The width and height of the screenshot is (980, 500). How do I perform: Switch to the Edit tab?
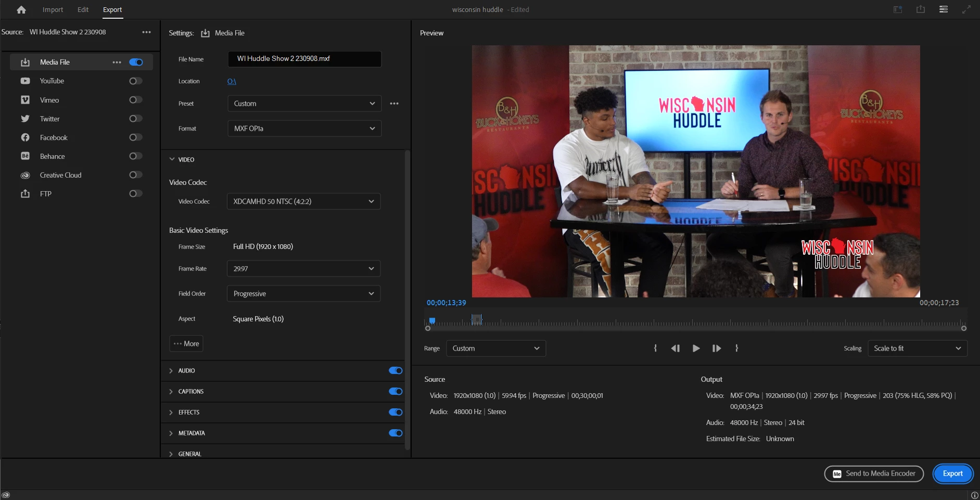point(83,9)
